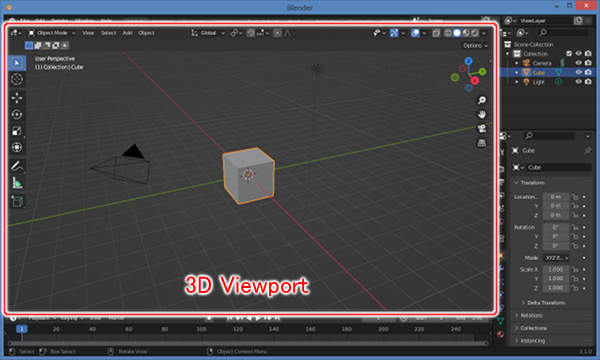Click the red X axis gizmo circle
The height and width of the screenshot is (360, 600).
(475, 80)
